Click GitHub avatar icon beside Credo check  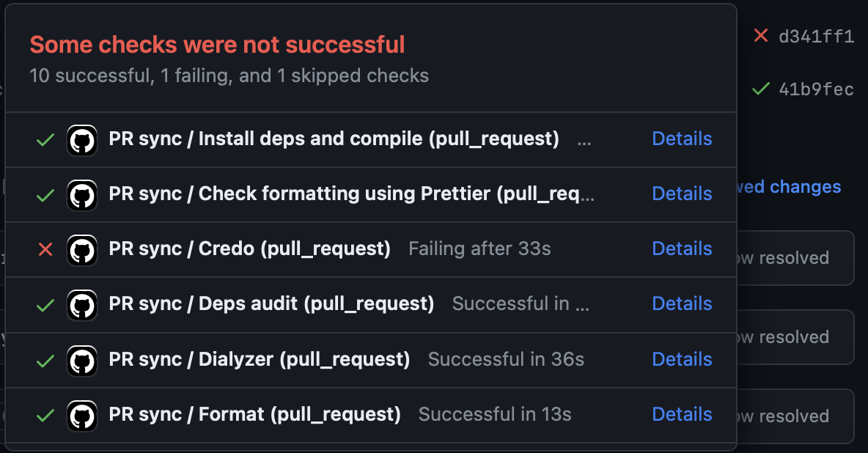[x=82, y=249]
